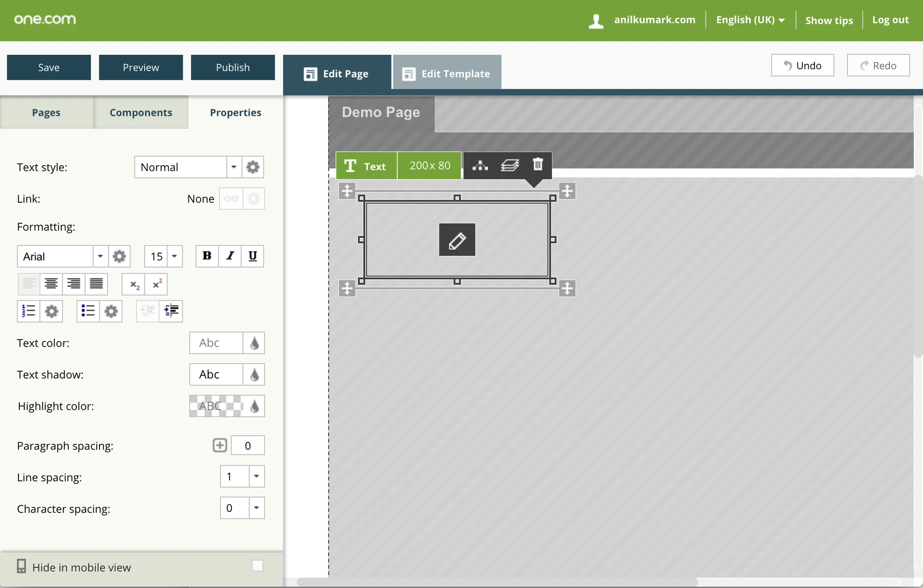Viewport: 923px width, 588px height.
Task: Delete the text component with trash icon
Action: 538,165
